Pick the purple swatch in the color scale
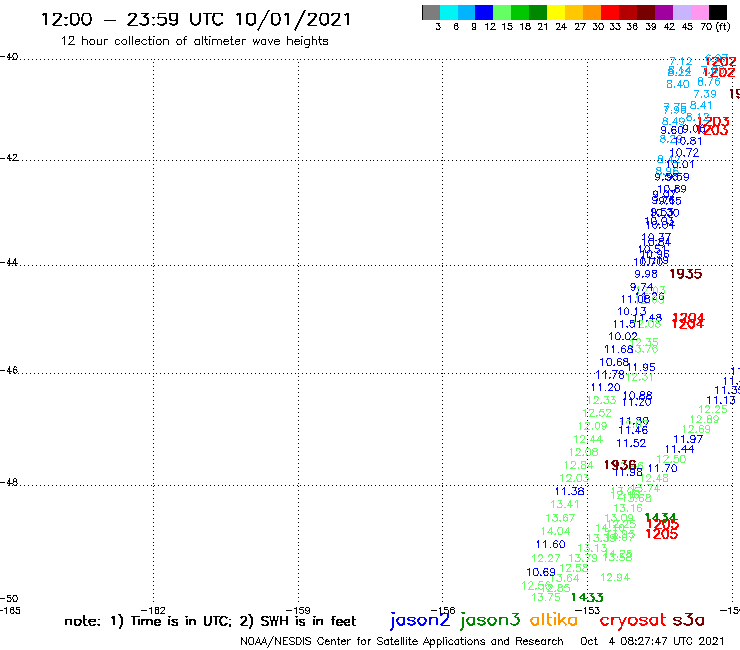This screenshot has height=650, width=740. 664,12
